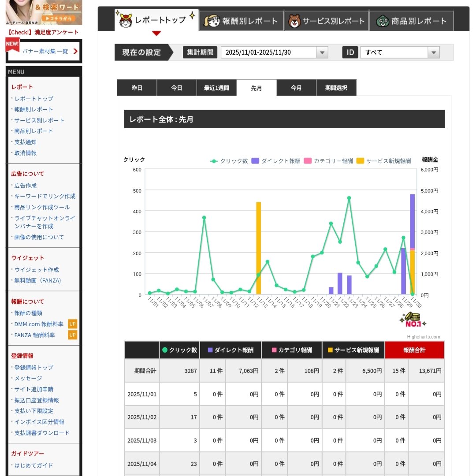476x476 pixels.
Task: Click UP badge next to DMM.com 報酬料率
Action: point(72,324)
